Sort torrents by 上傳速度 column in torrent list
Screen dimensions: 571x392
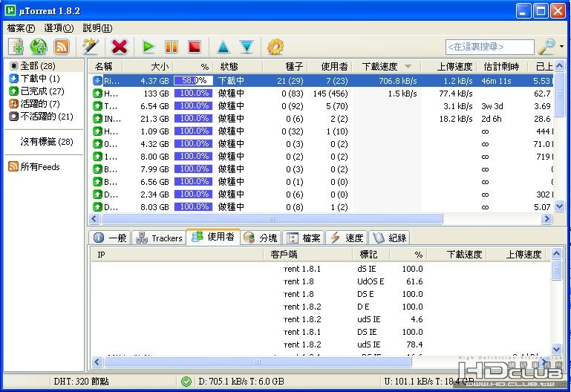pos(449,67)
